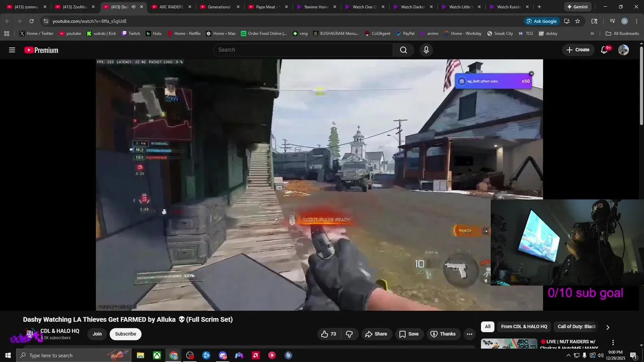Screen dimensions: 644x362
Task: Show hidden system tray icons chevron
Action: 569,355
